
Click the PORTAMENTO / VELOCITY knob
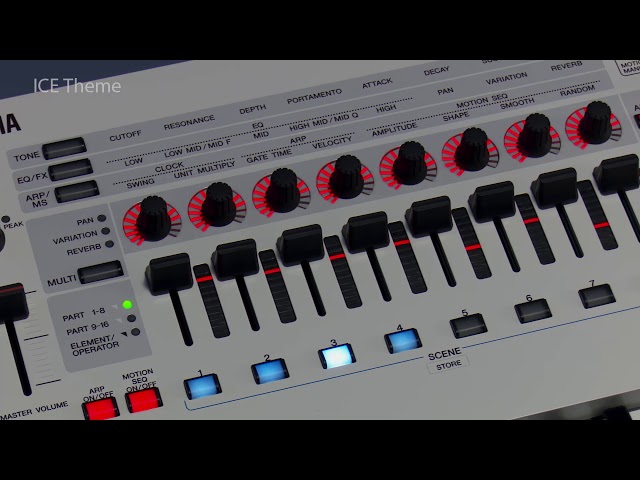coord(347,177)
